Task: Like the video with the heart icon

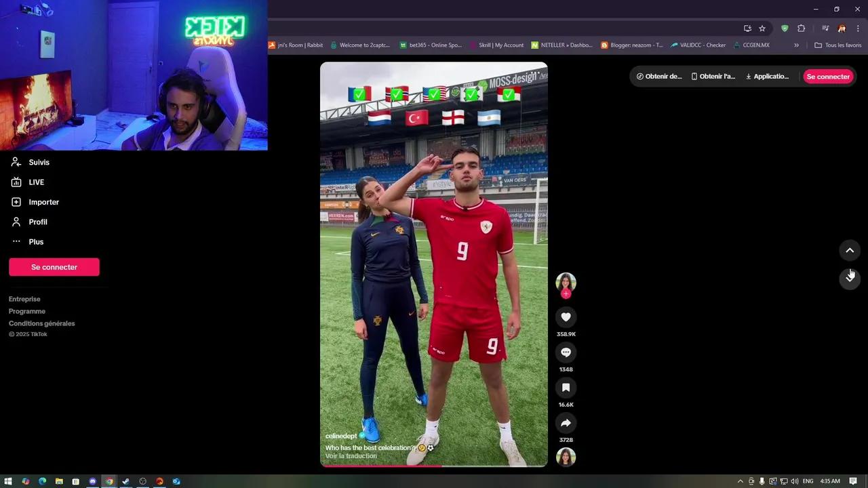Action: [x=566, y=317]
